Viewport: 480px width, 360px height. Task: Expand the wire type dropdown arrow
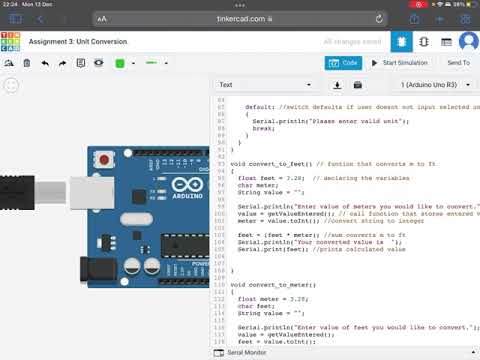[166, 63]
